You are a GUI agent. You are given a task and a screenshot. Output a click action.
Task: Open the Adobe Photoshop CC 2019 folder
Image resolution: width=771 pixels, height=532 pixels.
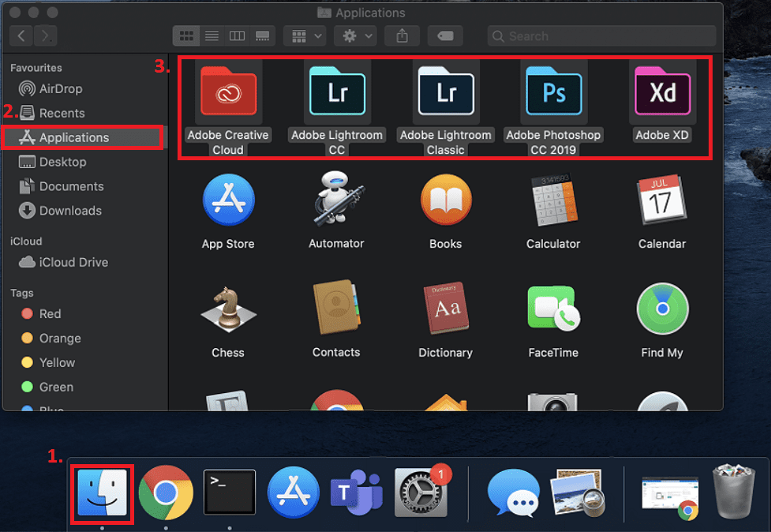coord(553,93)
